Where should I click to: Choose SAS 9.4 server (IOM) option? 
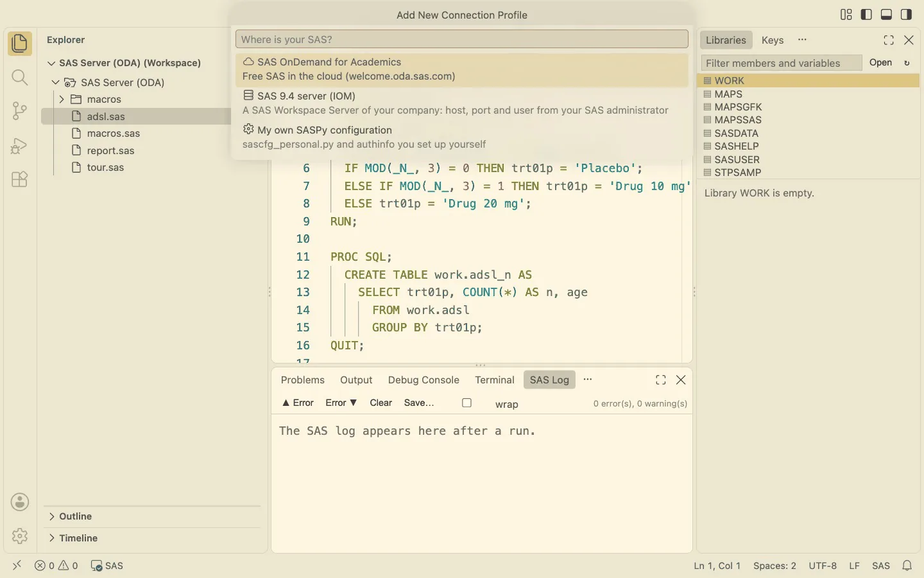tap(462, 103)
